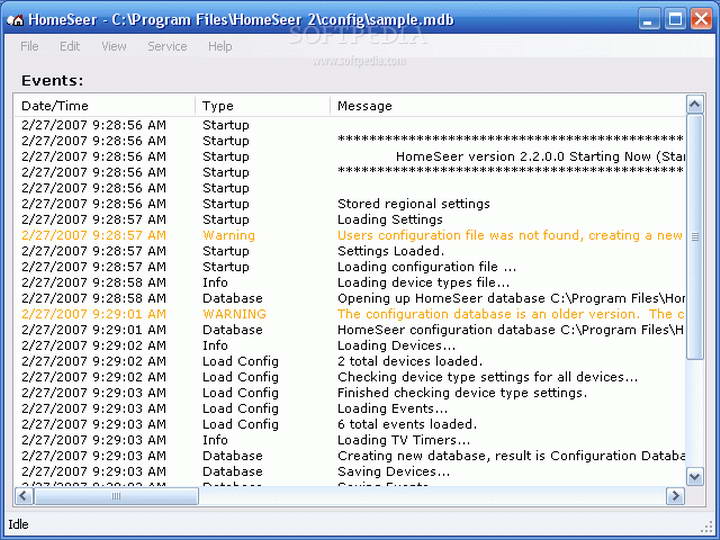Close the HomeSeer window

click(x=701, y=20)
